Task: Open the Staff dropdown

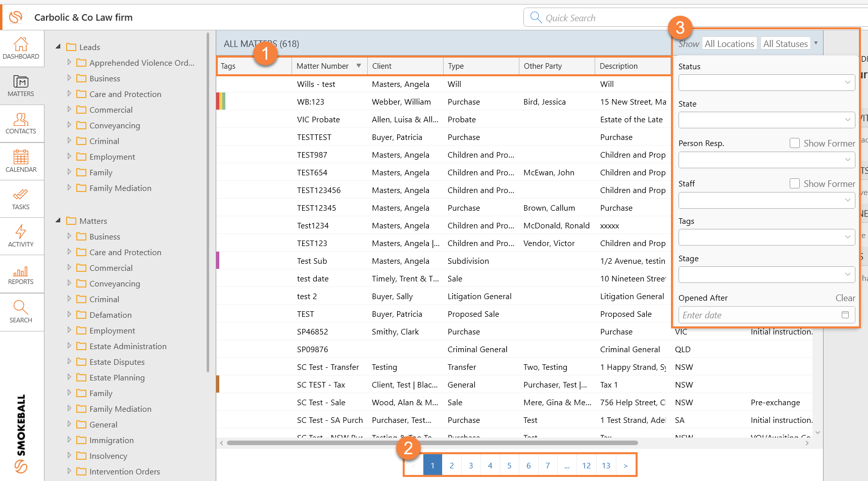Action: coord(766,200)
